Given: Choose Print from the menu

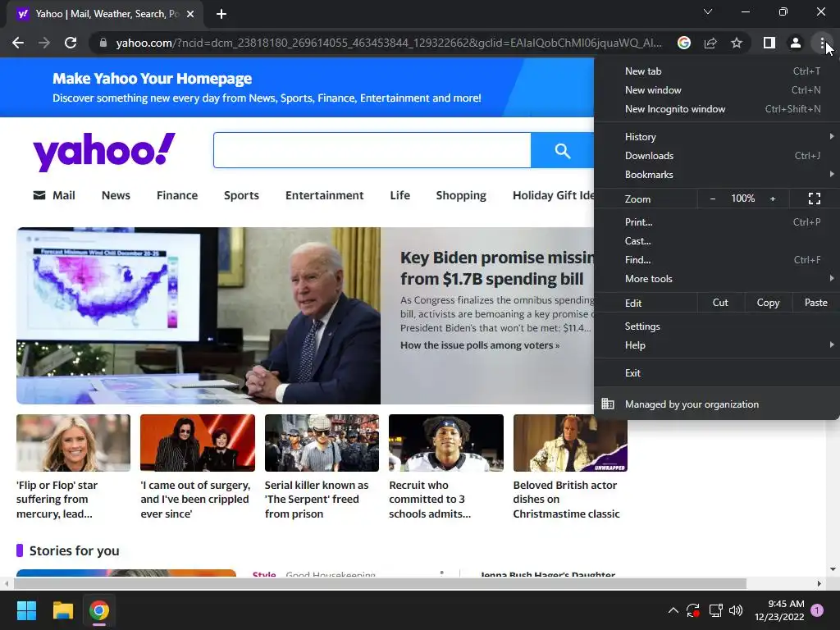Looking at the screenshot, I should (717, 221).
